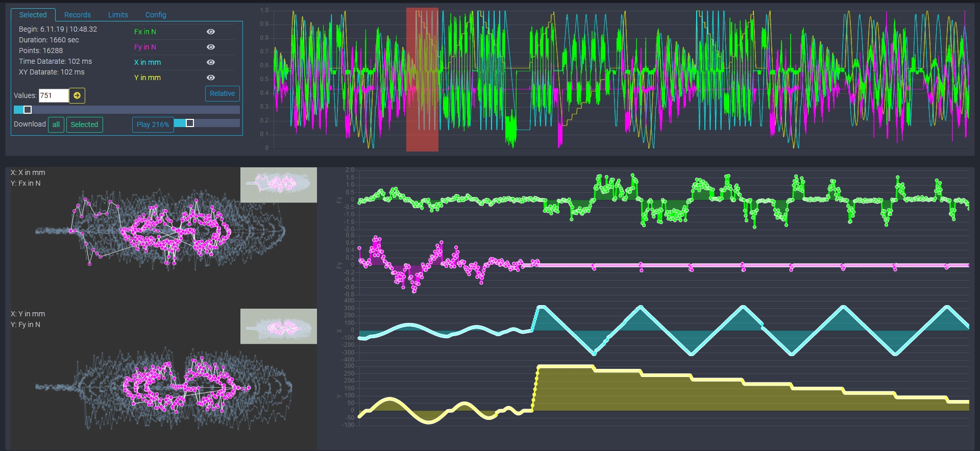The width and height of the screenshot is (980, 451).
Task: Select the Selected tab
Action: (x=33, y=15)
